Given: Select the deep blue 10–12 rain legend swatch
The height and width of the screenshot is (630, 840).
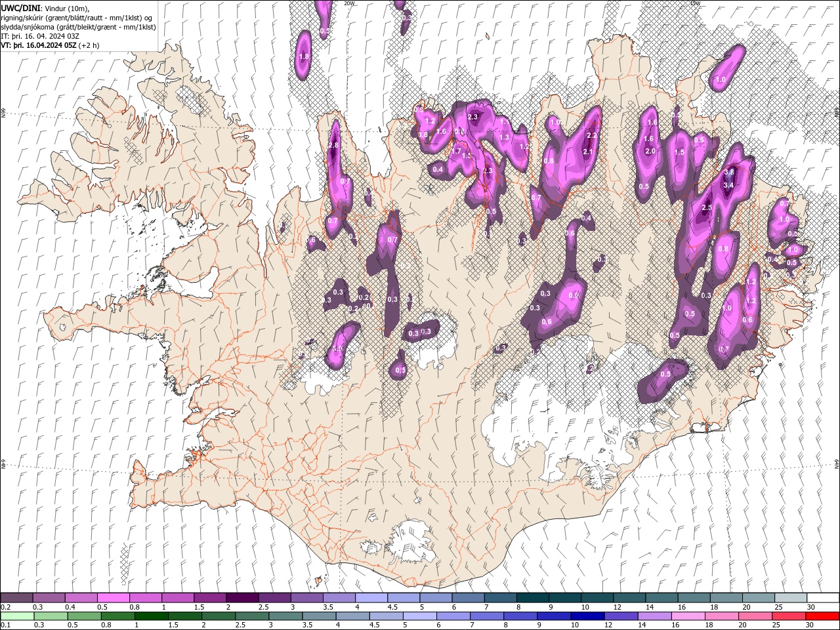Looking at the screenshot, I should click(x=587, y=616).
